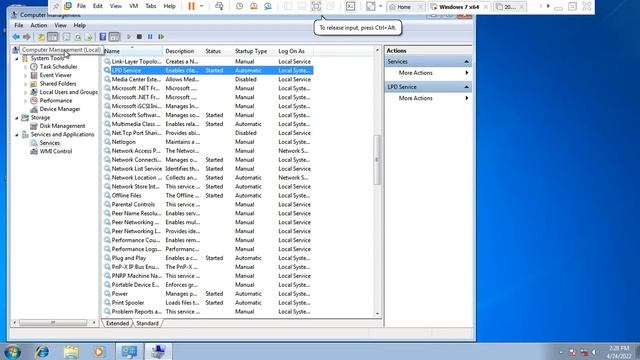Click the services list vertical scrollbar thumb
Image resolution: width=640 pixels, height=360 pixels.
tap(377, 160)
